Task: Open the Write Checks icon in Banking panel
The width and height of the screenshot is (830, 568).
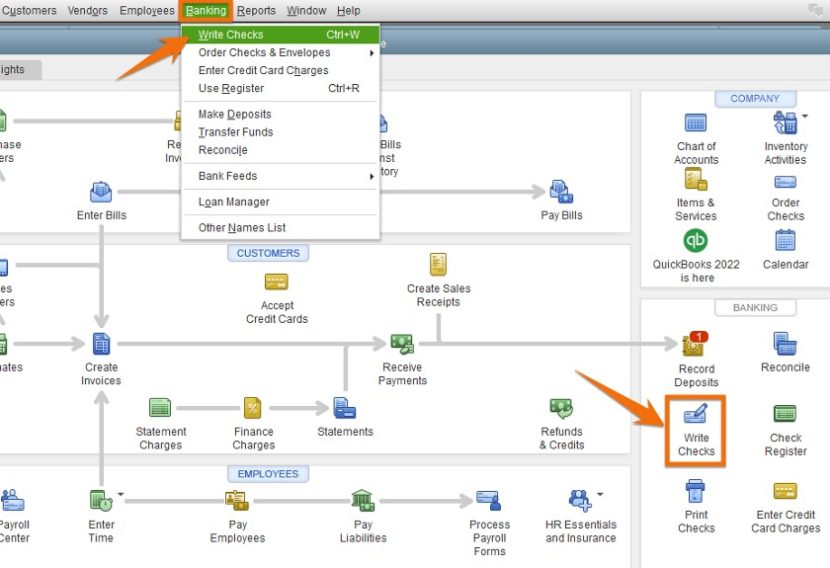Action: pos(696,413)
